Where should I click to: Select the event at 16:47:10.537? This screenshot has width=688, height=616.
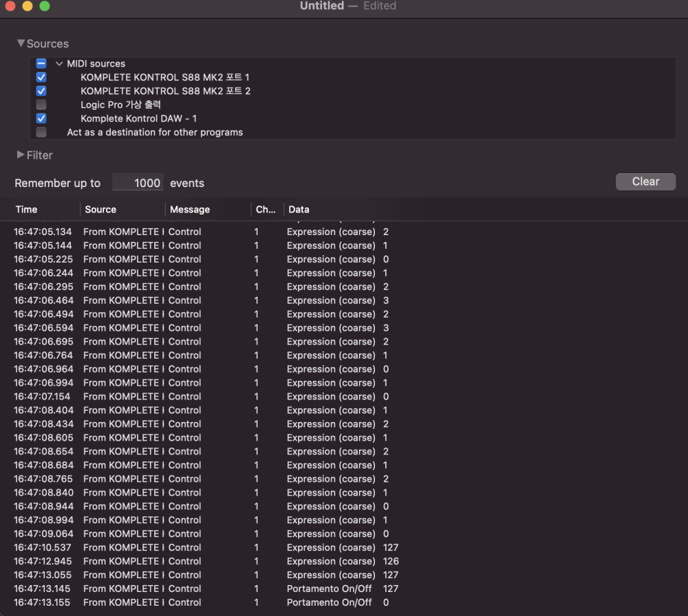point(344,548)
